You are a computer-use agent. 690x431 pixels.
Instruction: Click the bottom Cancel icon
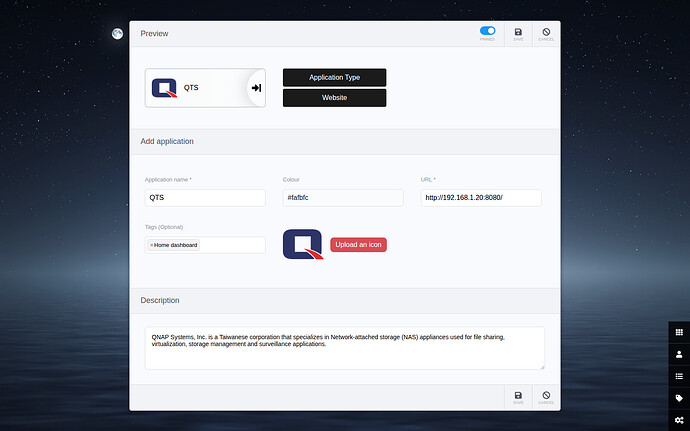pos(546,395)
